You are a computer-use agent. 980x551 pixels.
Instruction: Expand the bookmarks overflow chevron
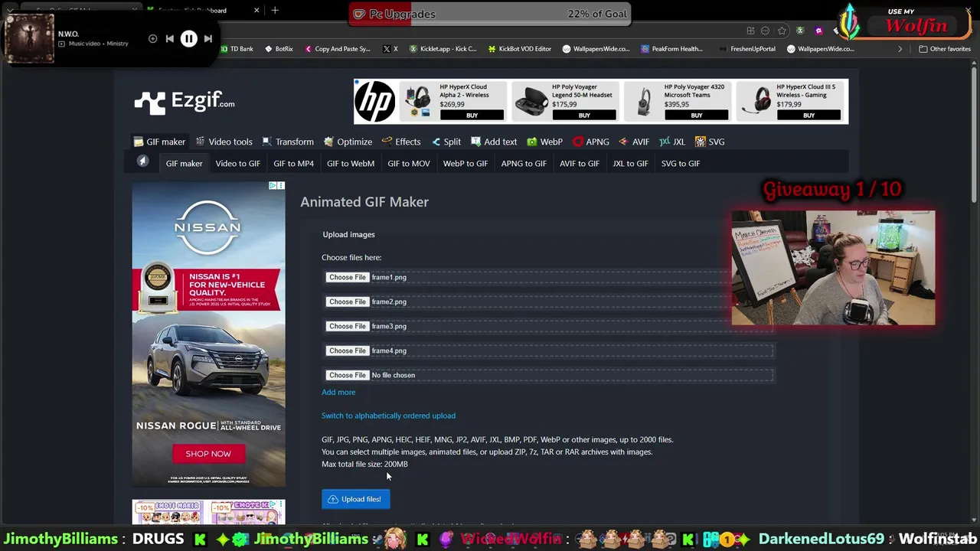900,49
